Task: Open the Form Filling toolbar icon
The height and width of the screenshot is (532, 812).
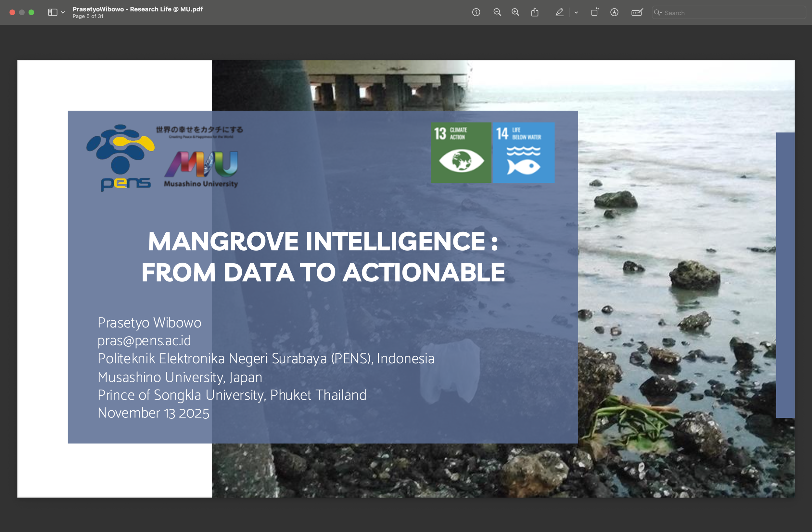Action: (637, 13)
